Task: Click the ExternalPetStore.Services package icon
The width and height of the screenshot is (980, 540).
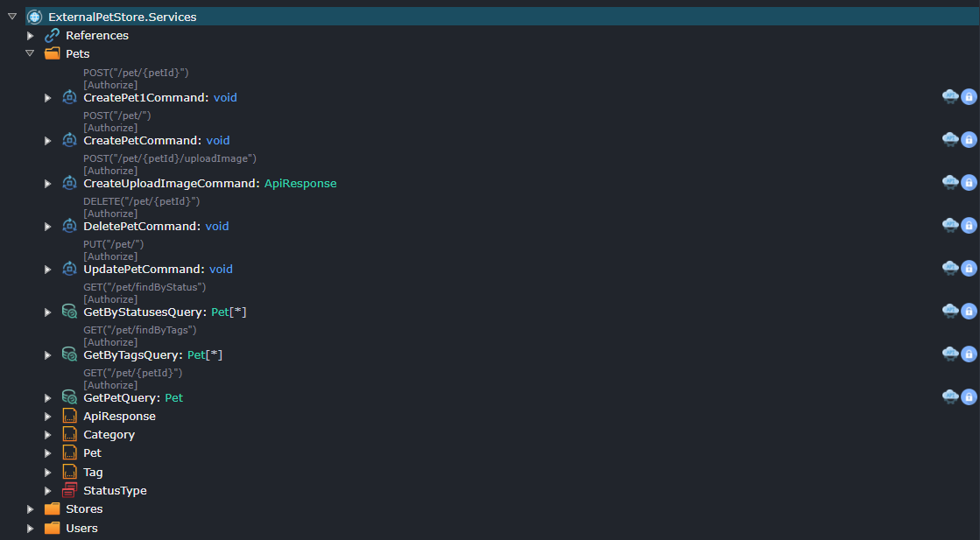Action: pos(35,17)
